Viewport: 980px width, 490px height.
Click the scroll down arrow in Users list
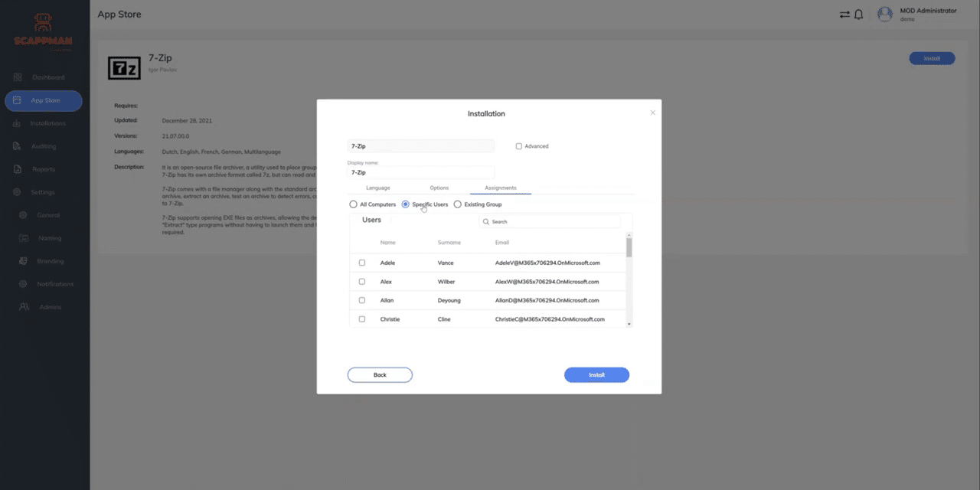pyautogui.click(x=629, y=324)
